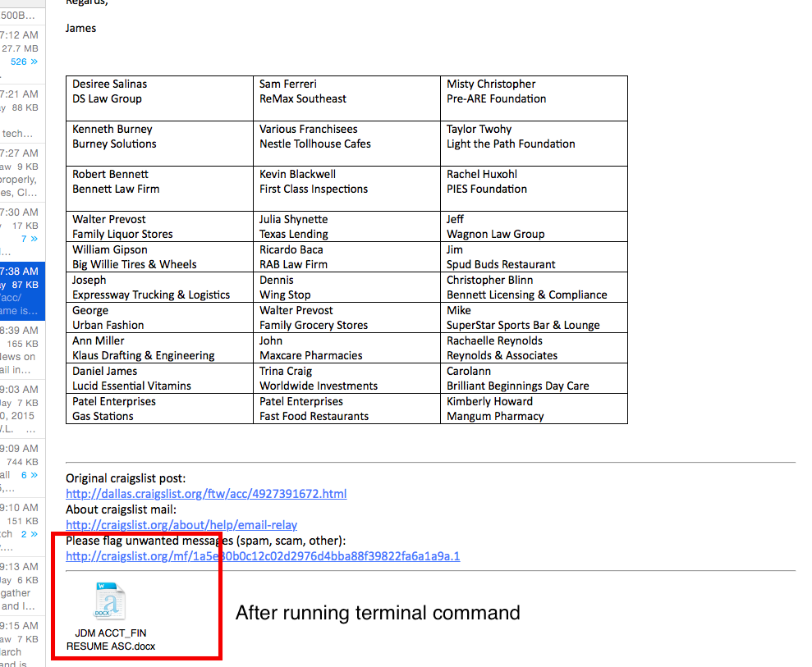Viewport: 812px width, 667px height.
Task: Click cell 'Jeff Wagnon Law Group'
Action: (x=534, y=226)
